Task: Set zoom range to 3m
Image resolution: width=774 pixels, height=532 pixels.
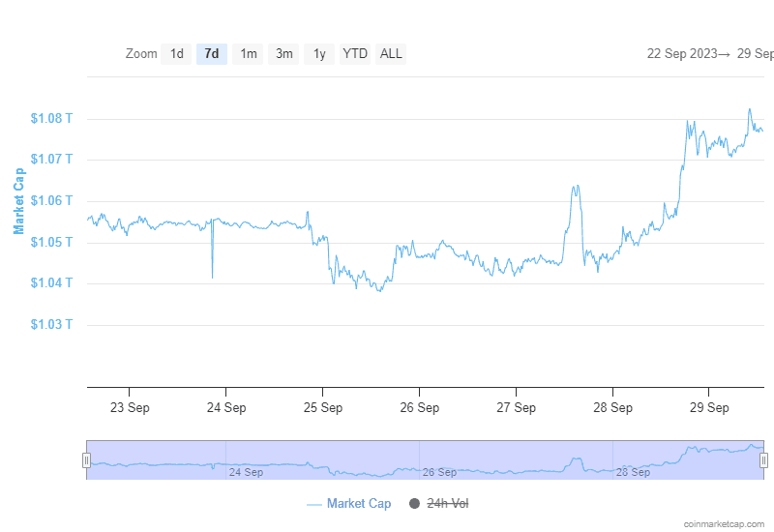Action: [x=283, y=54]
